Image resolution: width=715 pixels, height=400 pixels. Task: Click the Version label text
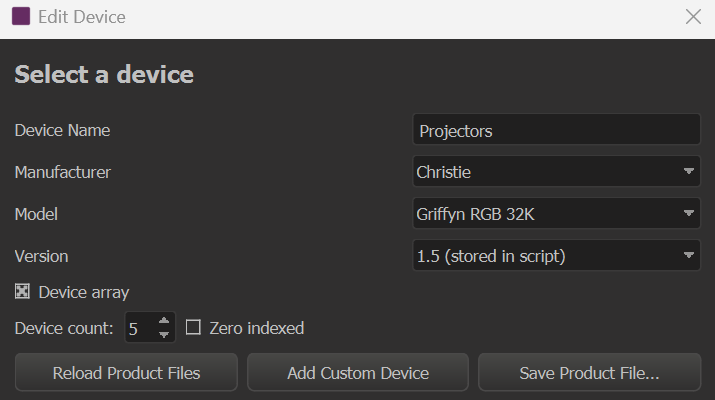[x=41, y=256]
